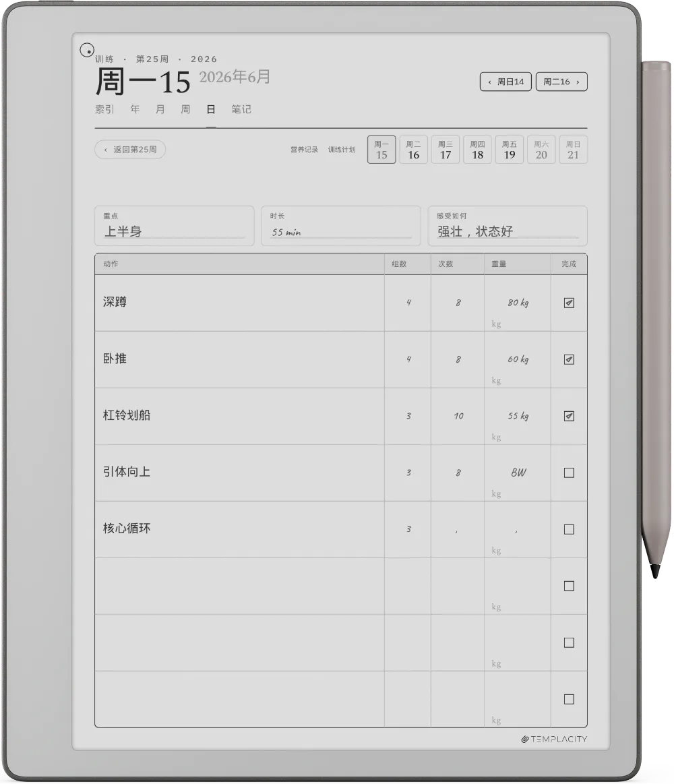
Task: Open the 月 view tab
Action: click(x=160, y=109)
